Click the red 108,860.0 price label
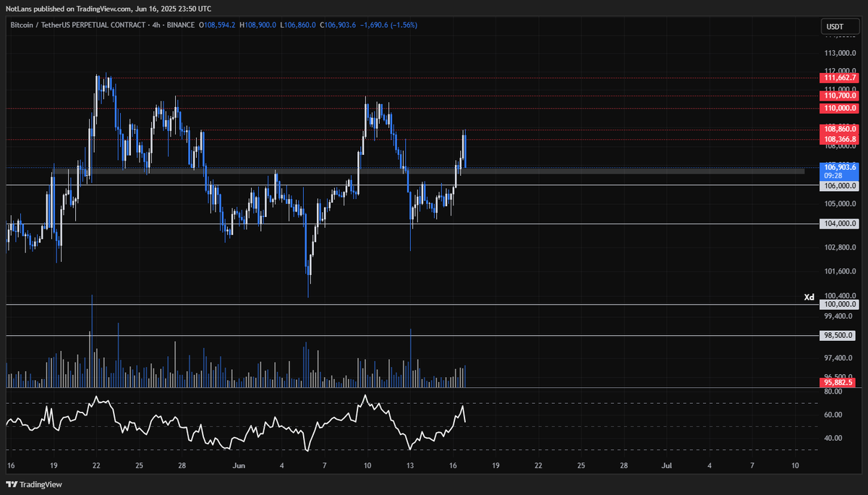Screen dimensions: 868x495 839,129
